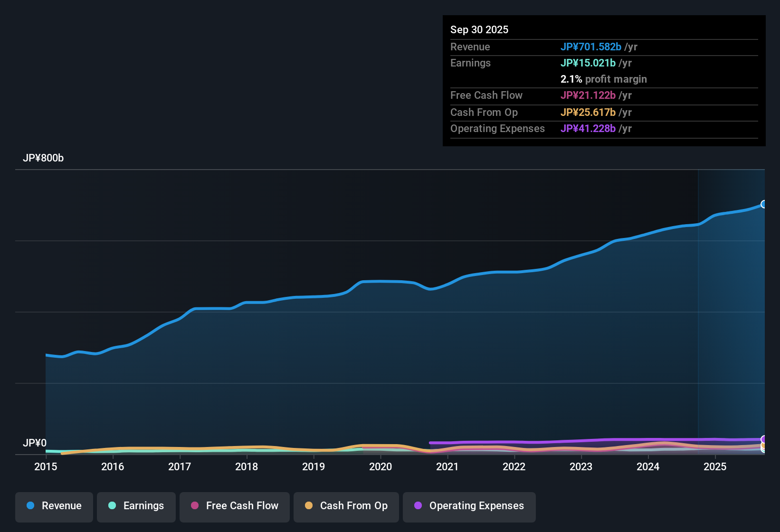The width and height of the screenshot is (780, 532).
Task: Click the JP¥800b axis label
Action: click(44, 158)
